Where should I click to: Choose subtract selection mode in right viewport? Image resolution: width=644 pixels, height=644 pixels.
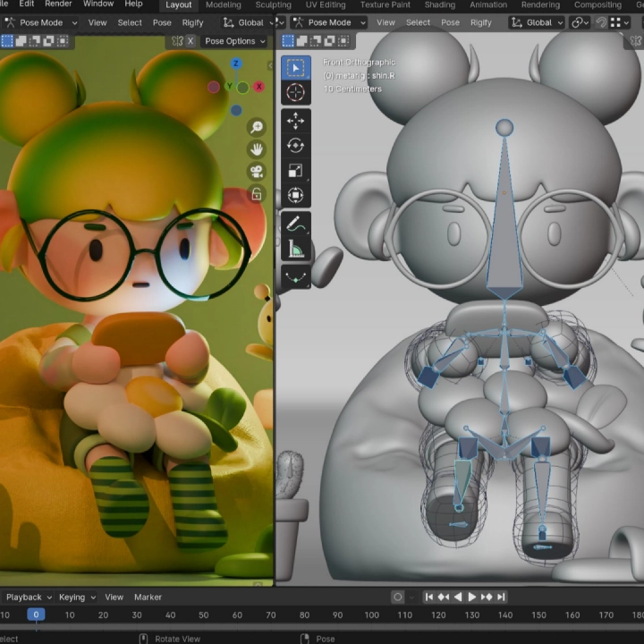pos(316,40)
